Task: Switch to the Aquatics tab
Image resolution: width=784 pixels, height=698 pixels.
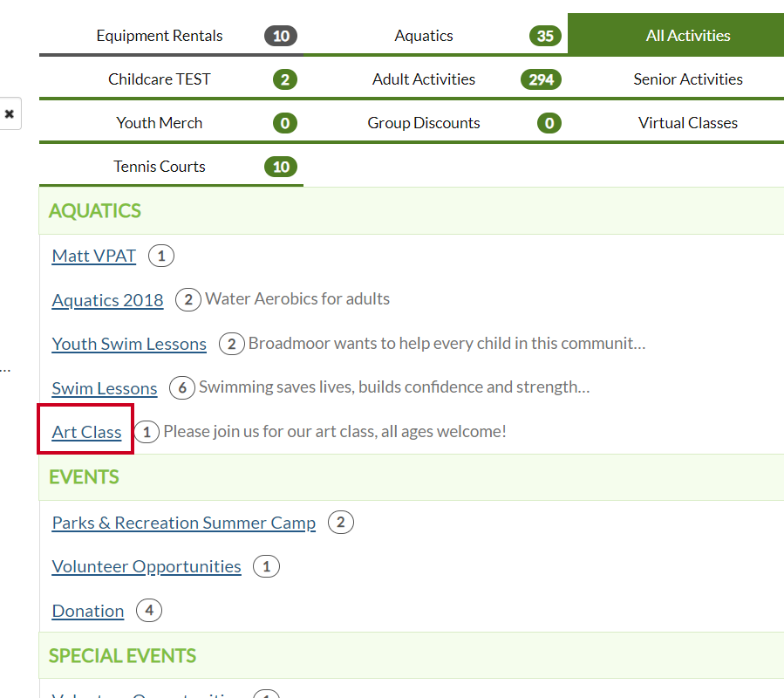Action: click(x=435, y=36)
